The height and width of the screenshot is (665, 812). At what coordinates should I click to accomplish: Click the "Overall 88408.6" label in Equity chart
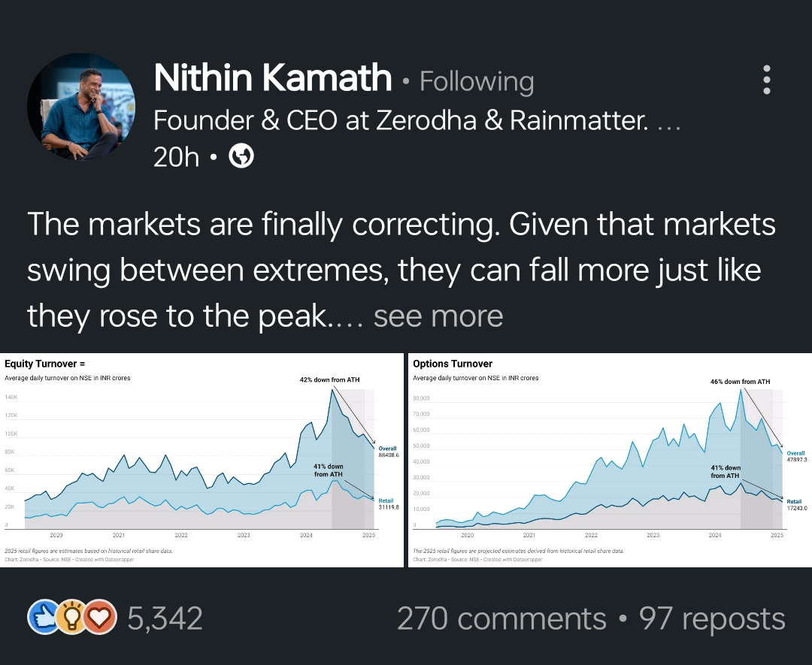[388, 452]
